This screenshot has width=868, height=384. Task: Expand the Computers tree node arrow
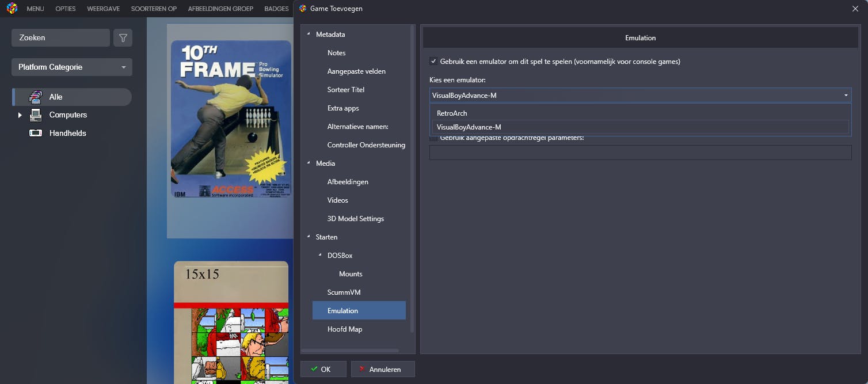pos(20,115)
